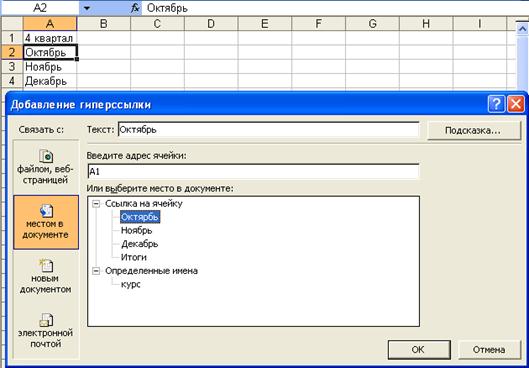The height and width of the screenshot is (368, 529).
Task: Click the cell address field containing A1
Action: point(253,172)
